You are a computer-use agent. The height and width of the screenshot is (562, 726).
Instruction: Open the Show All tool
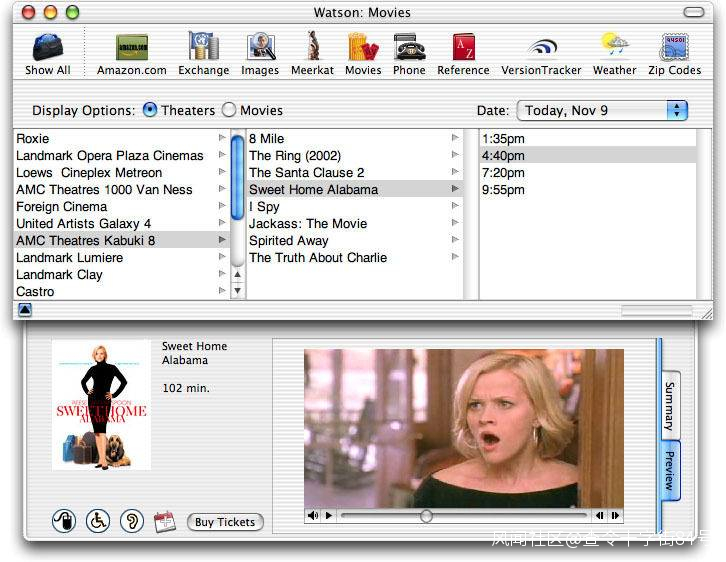point(48,54)
